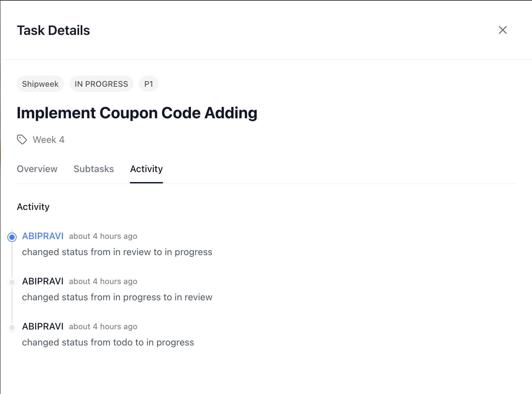Click 'changed status from todo to in progress'
532x394 pixels.
108,342
